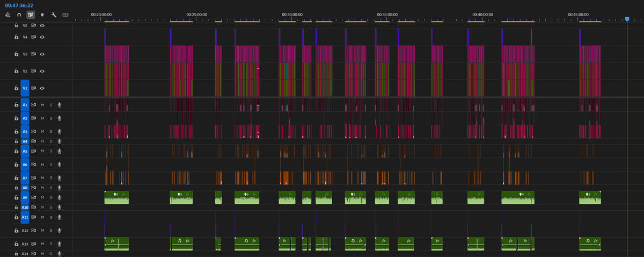Toggle sync lock on track V1
Screen dimensions: 644x257
33,88
